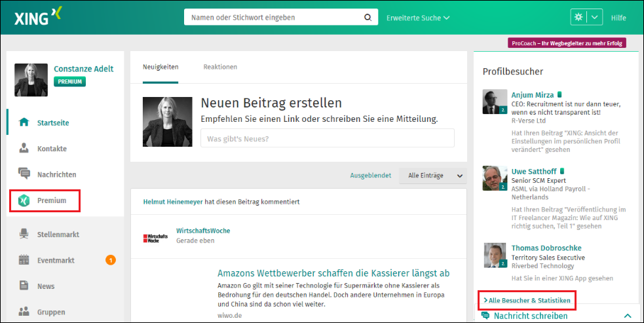
Task: Click the photo beside Neuen Beitrag erstellen
Action: coord(168,122)
